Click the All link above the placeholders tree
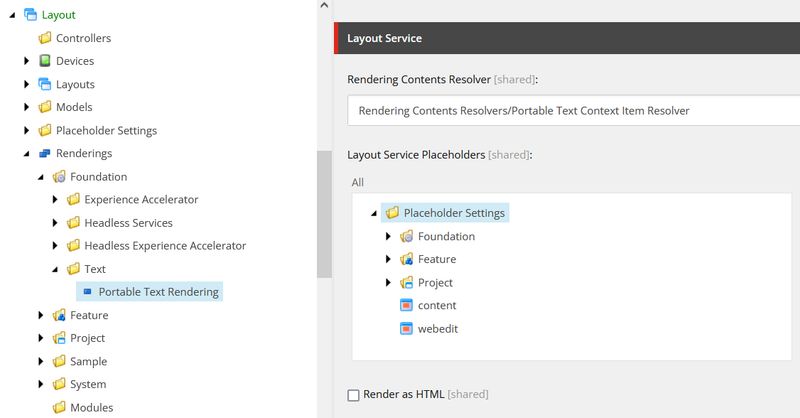This screenshot has width=800, height=418. coord(358,182)
